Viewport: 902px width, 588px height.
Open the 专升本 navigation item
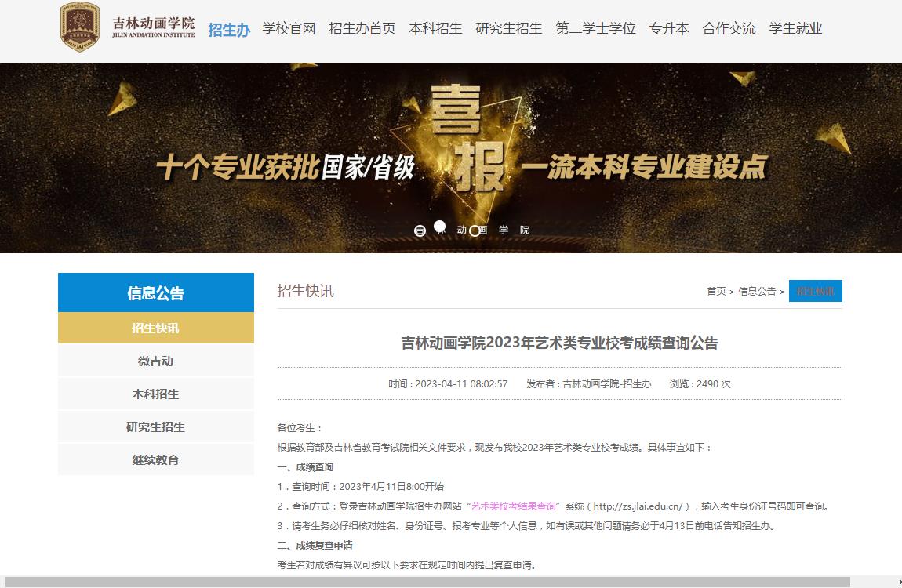[669, 28]
